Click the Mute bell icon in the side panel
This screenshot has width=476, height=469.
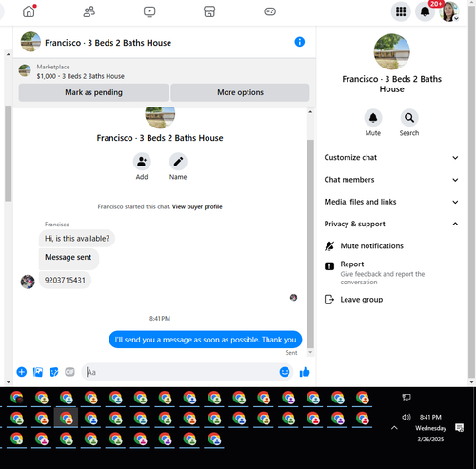coord(373,118)
